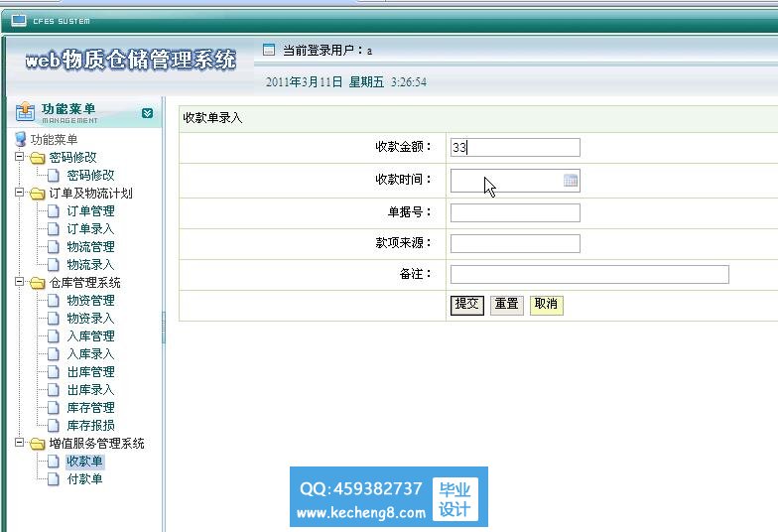Collapse the 密码修改 folder node
Viewport: 778px width, 532px height.
tap(20, 157)
